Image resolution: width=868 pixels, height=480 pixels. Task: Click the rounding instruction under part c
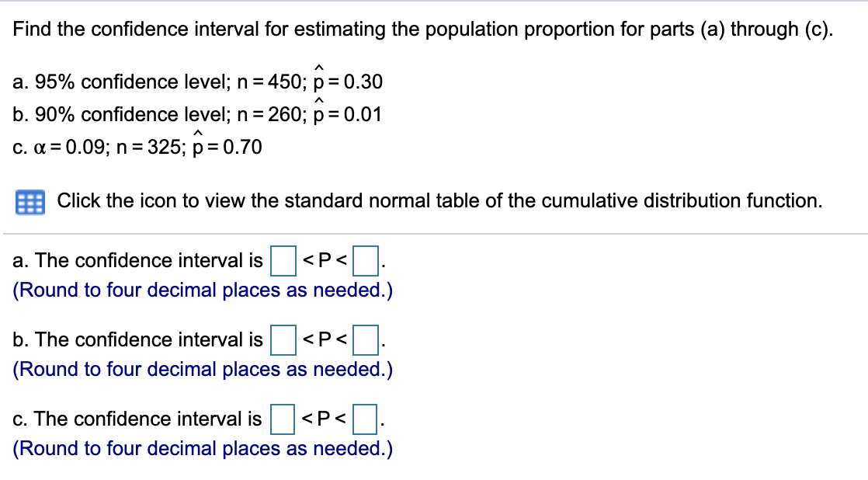[201, 448]
